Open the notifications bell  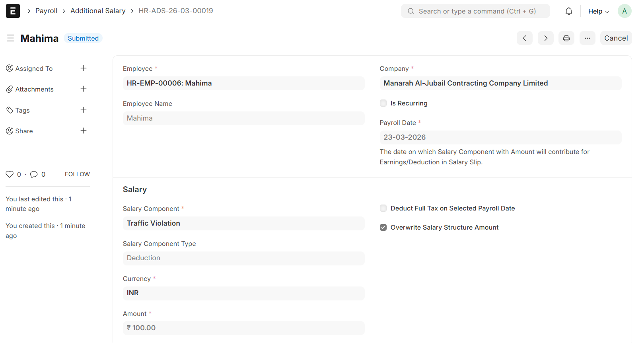(x=568, y=11)
